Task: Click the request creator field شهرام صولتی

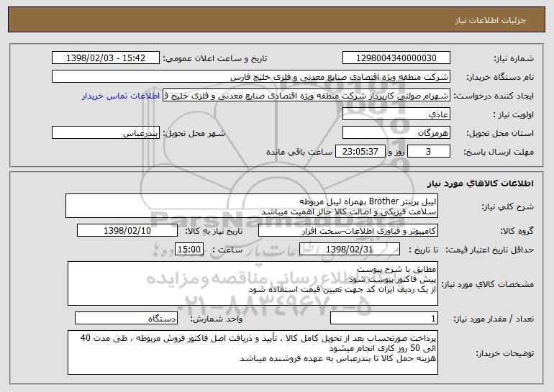Action: point(306,96)
